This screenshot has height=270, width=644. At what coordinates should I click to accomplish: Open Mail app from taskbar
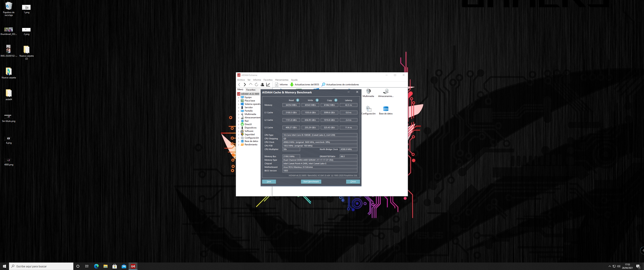click(124, 266)
